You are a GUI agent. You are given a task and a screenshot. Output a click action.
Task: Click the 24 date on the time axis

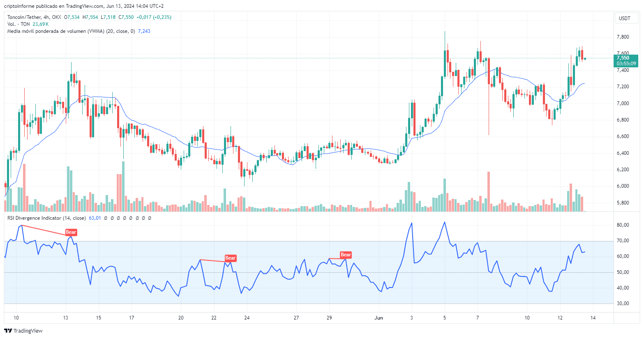[247, 318]
